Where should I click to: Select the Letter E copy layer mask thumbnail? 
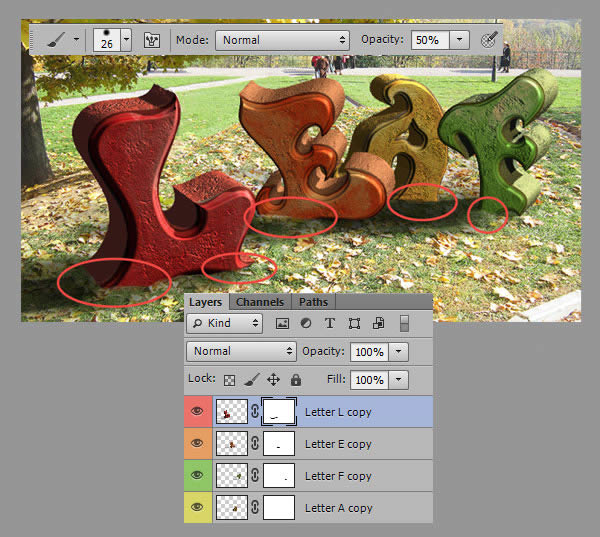279,443
